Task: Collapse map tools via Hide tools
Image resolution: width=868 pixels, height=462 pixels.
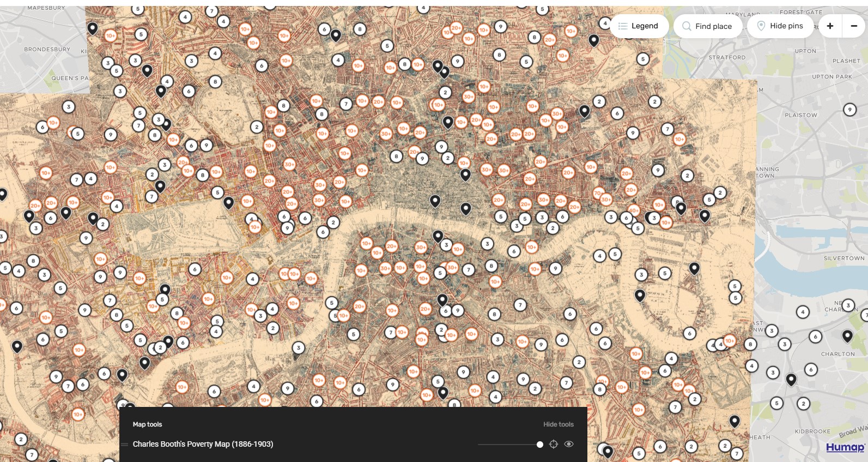Action: [558, 424]
